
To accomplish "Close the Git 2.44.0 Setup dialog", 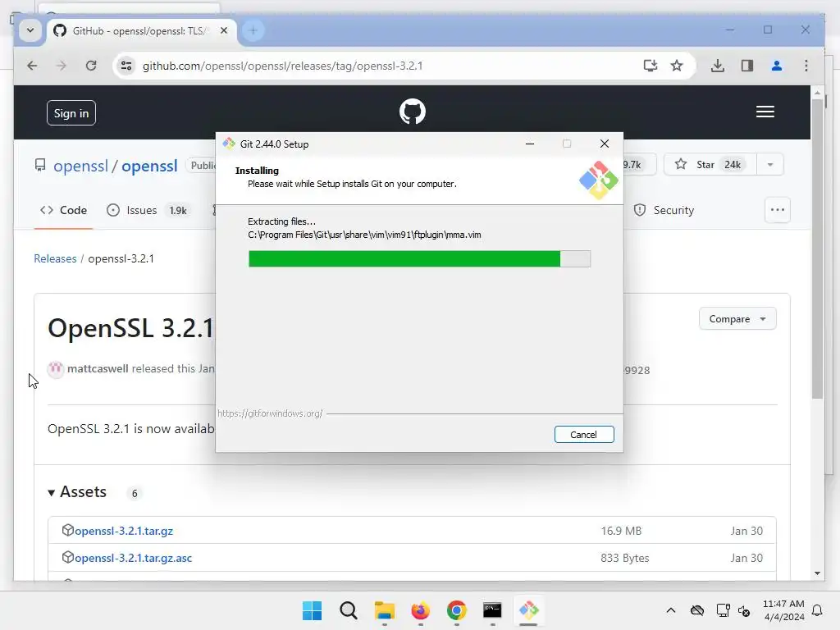I will (605, 144).
